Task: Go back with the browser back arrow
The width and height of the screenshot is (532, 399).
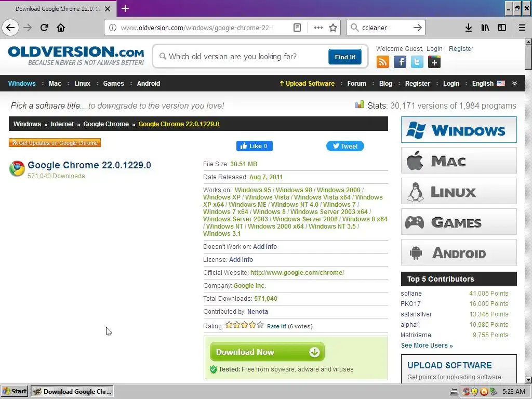Action: (10, 28)
